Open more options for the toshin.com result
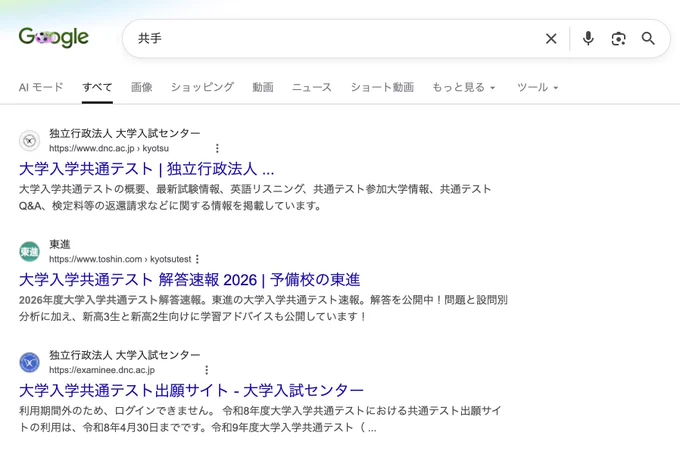The width and height of the screenshot is (680, 451). pyautogui.click(x=197, y=259)
